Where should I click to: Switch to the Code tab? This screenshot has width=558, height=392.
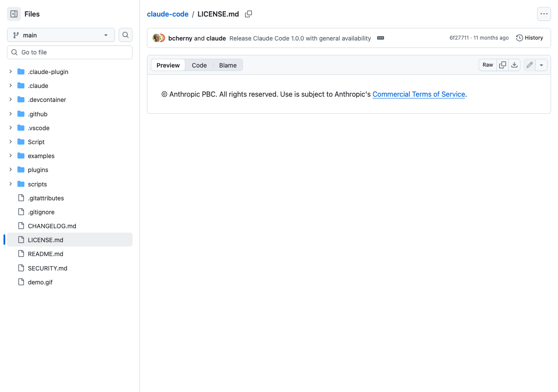click(x=199, y=65)
